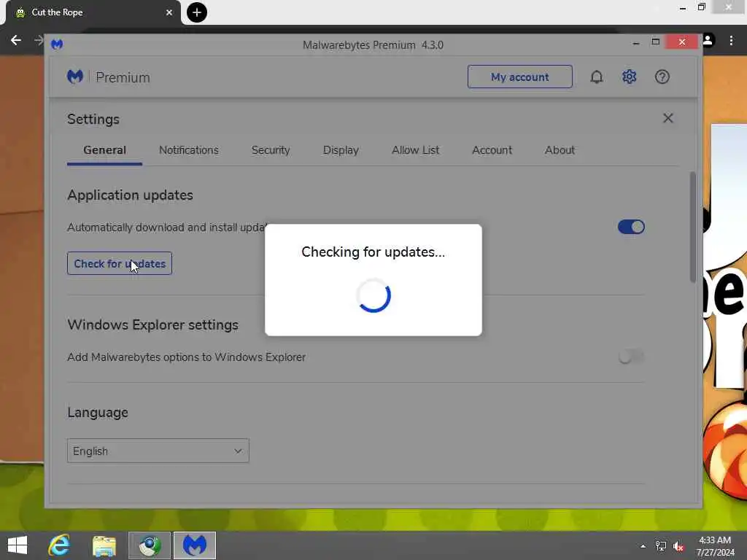747x560 pixels.
Task: Select Malwarebytes taskbar icon
Action: click(x=194, y=545)
